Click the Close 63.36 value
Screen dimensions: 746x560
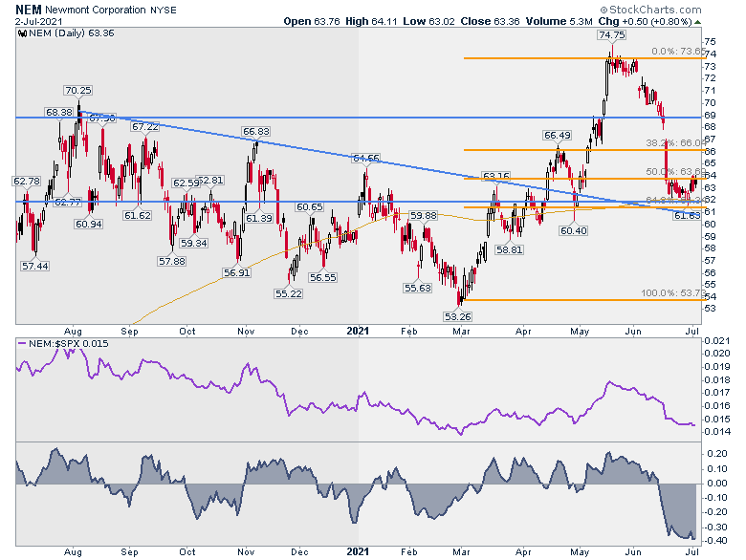pos(490,21)
